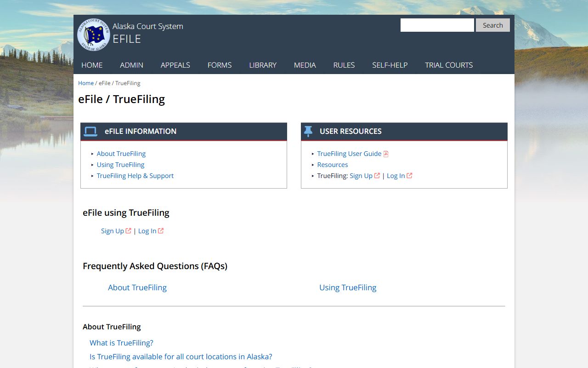Click the eFile / TrueFiling page heading
This screenshot has width=588, height=368.
122,99
